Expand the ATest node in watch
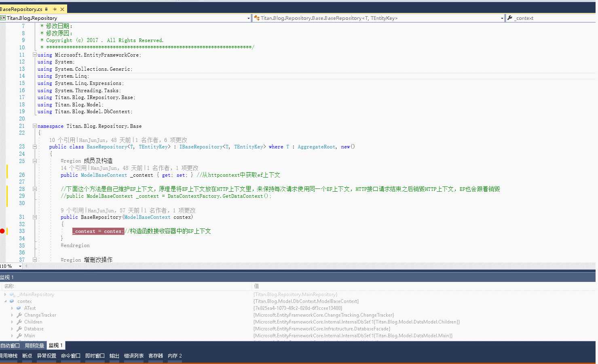The height and width of the screenshot is (364, 598). tap(12, 308)
